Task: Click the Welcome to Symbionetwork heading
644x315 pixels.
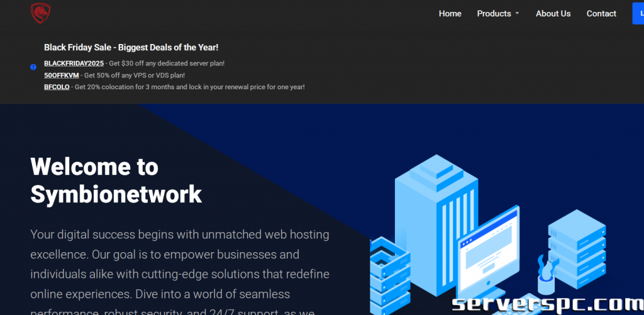Action: click(x=116, y=180)
